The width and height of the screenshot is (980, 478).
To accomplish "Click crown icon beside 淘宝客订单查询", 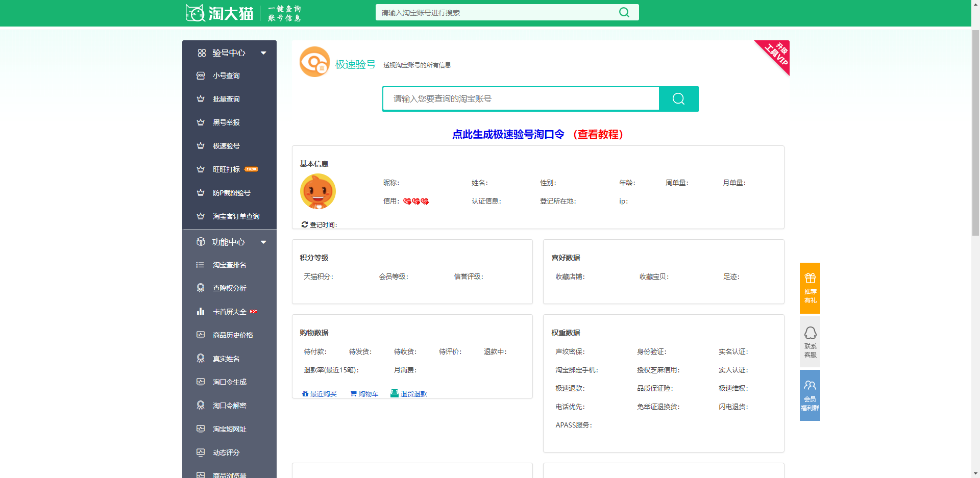I will (201, 216).
